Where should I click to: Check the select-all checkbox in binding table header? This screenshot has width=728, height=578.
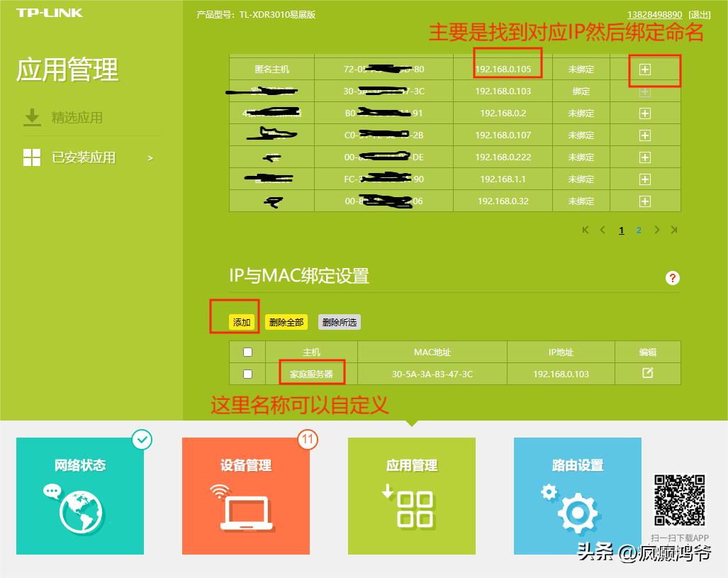pyautogui.click(x=247, y=351)
